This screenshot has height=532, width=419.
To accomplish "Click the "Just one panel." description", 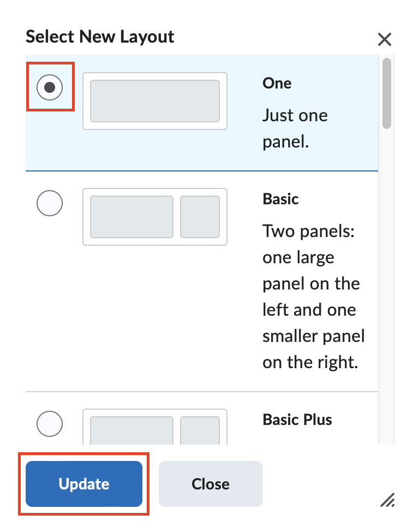I will (x=295, y=128).
